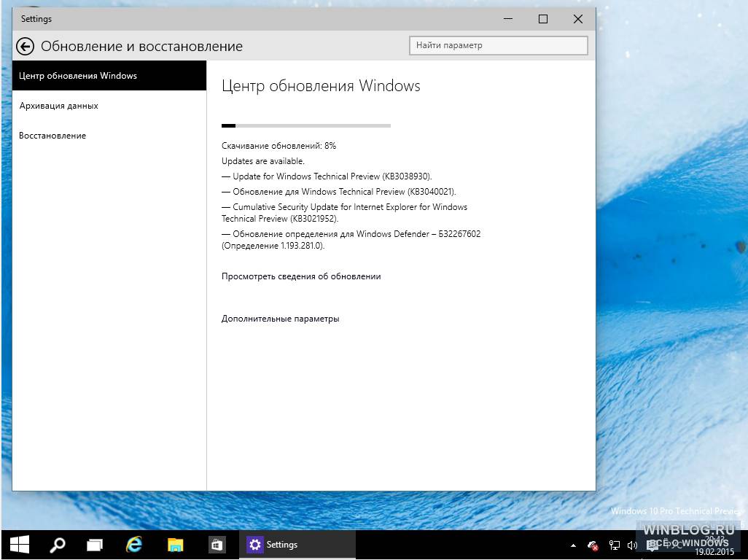The width and height of the screenshot is (748, 560).
Task: Open the volume speaker tray icon
Action: [x=632, y=545]
